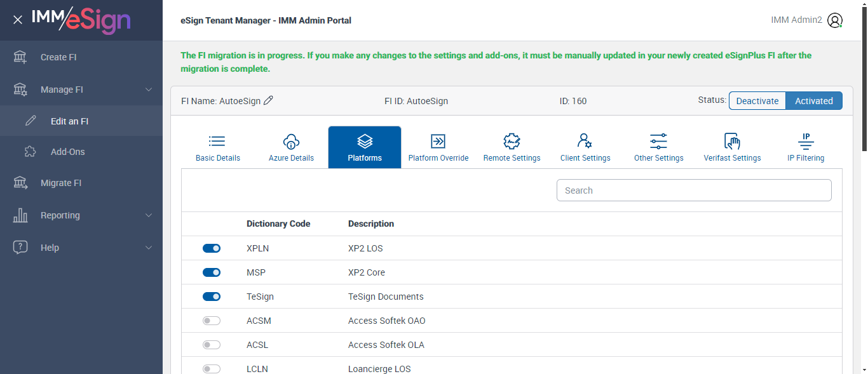Screen dimensions: 868x374
Task: Click the Help question mark icon
Action: pos(20,248)
